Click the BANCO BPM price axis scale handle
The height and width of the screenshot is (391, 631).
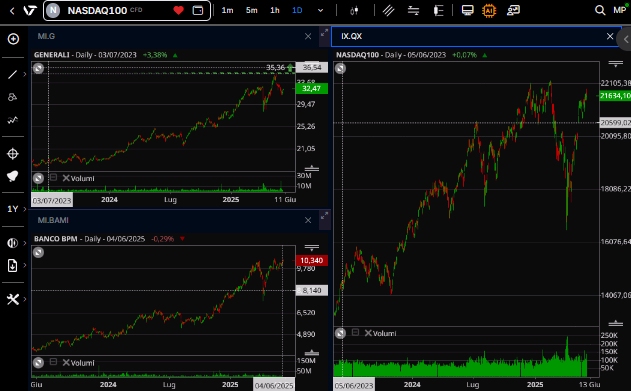click(x=311, y=247)
